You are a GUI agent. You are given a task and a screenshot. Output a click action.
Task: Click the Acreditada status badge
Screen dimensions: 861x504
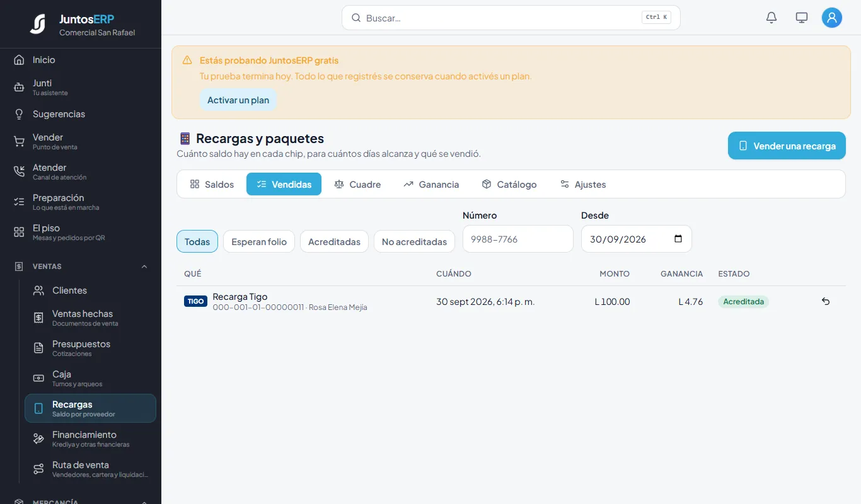(744, 302)
